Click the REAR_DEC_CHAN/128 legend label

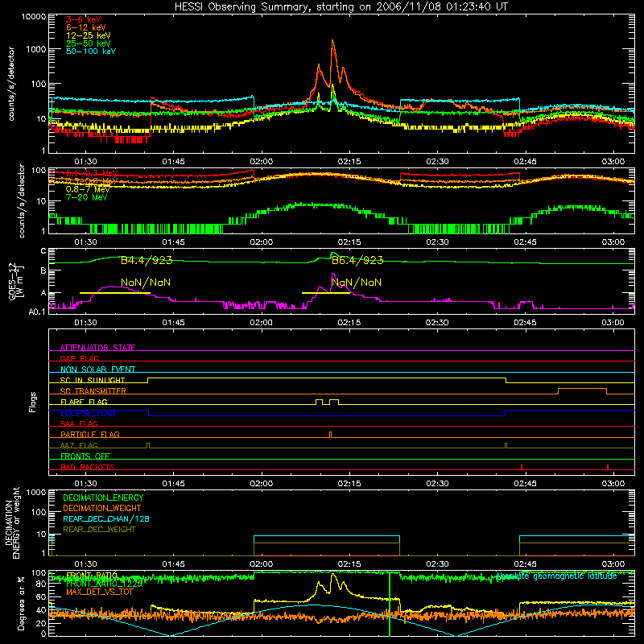click(106, 518)
